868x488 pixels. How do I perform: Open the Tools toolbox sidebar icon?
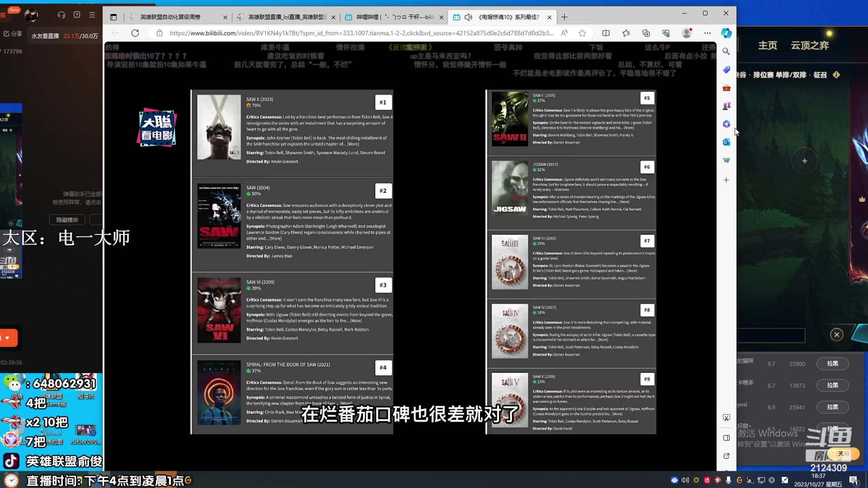(726, 88)
